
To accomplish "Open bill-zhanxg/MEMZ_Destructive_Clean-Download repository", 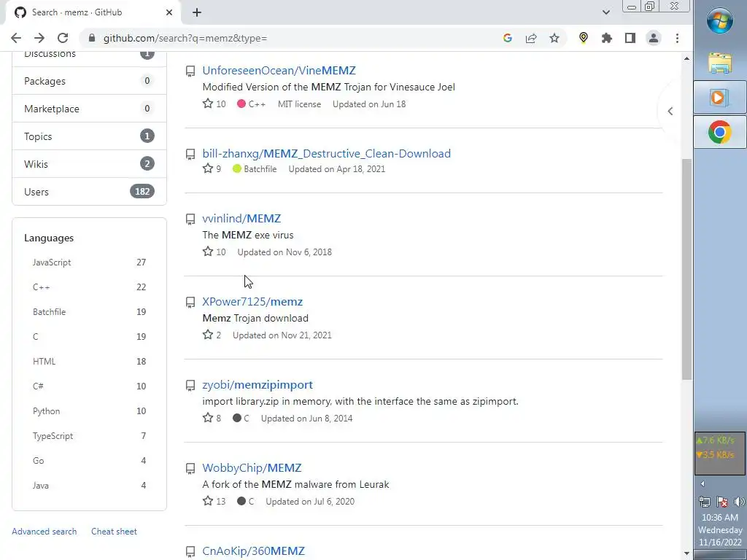I will click(326, 153).
